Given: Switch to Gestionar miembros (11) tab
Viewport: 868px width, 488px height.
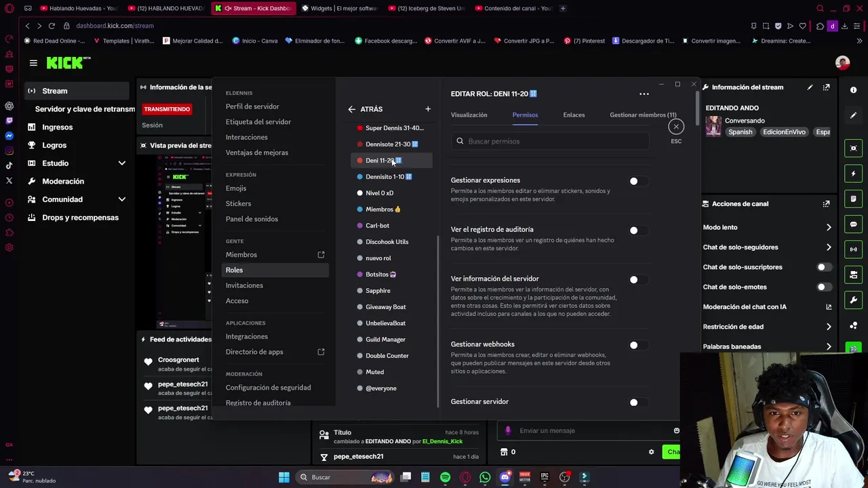Looking at the screenshot, I should point(643,115).
